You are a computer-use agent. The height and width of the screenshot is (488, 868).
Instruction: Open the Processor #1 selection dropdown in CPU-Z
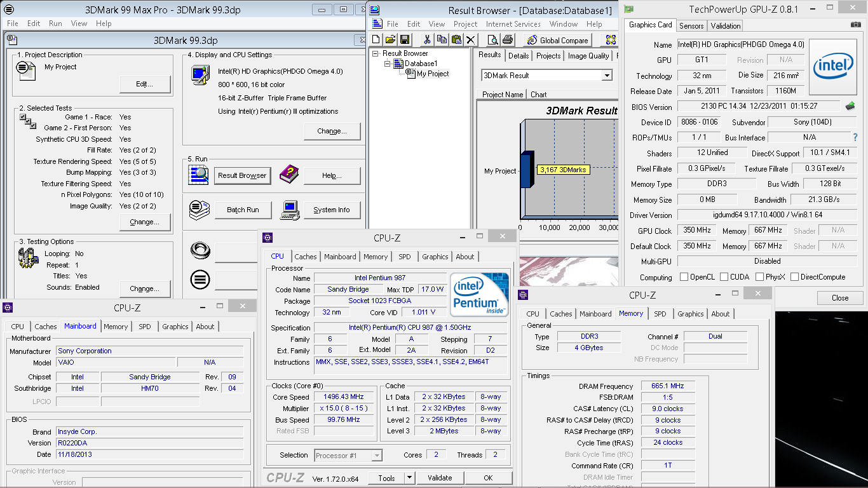pyautogui.click(x=377, y=456)
